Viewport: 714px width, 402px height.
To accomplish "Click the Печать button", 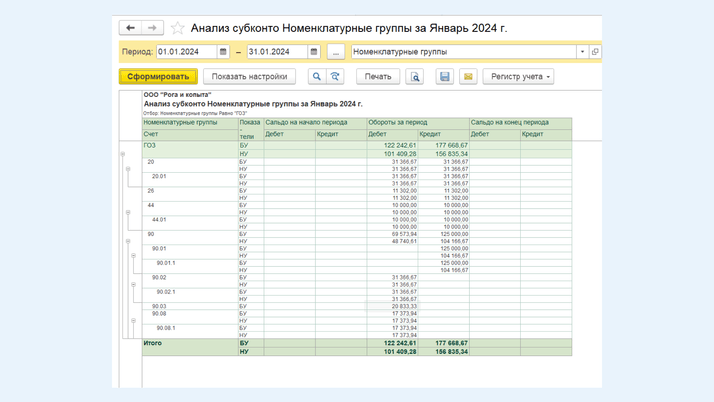I will (x=378, y=76).
